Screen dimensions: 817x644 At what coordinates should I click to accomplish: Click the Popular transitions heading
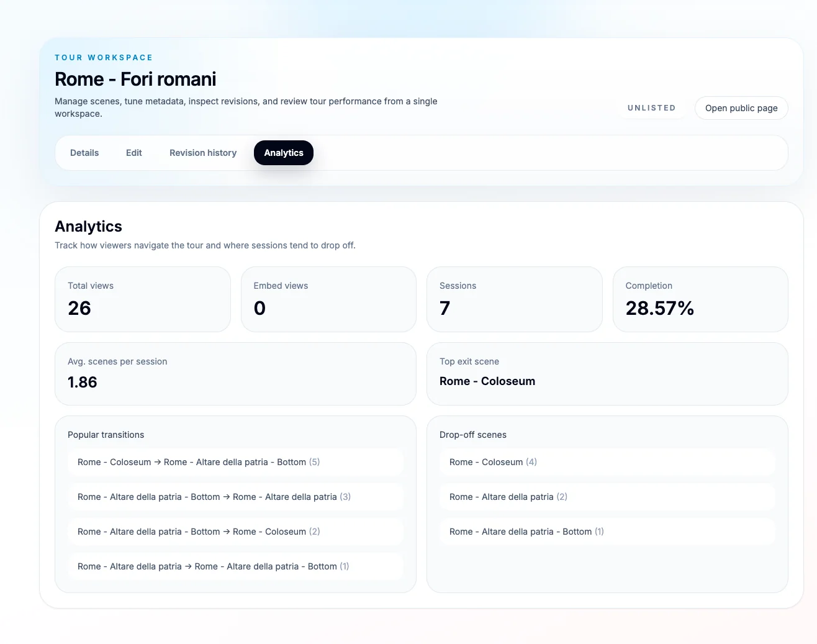point(106,435)
